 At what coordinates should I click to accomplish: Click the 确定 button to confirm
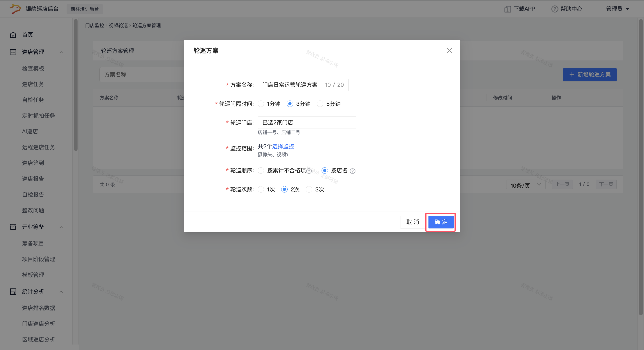441,222
